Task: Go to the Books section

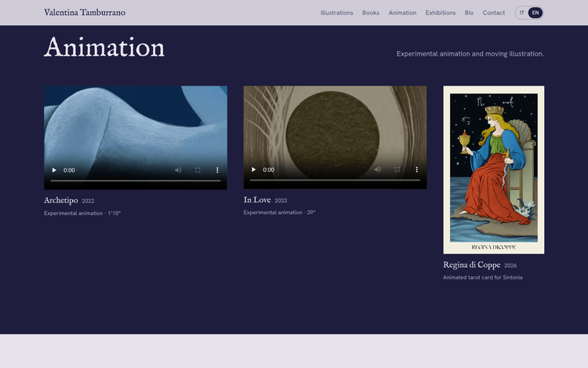Action: click(371, 13)
